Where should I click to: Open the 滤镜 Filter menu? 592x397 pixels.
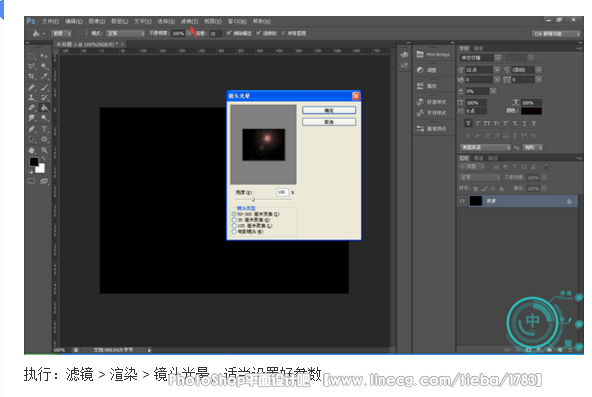(x=189, y=21)
